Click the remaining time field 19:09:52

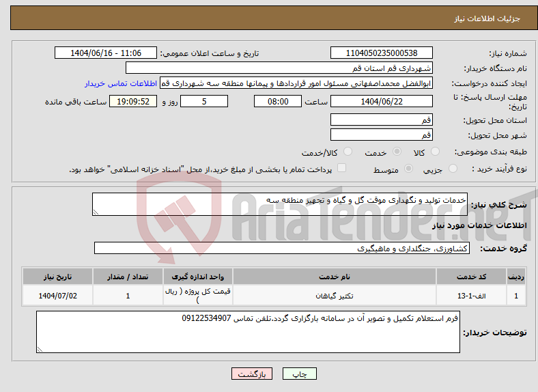[133, 101]
